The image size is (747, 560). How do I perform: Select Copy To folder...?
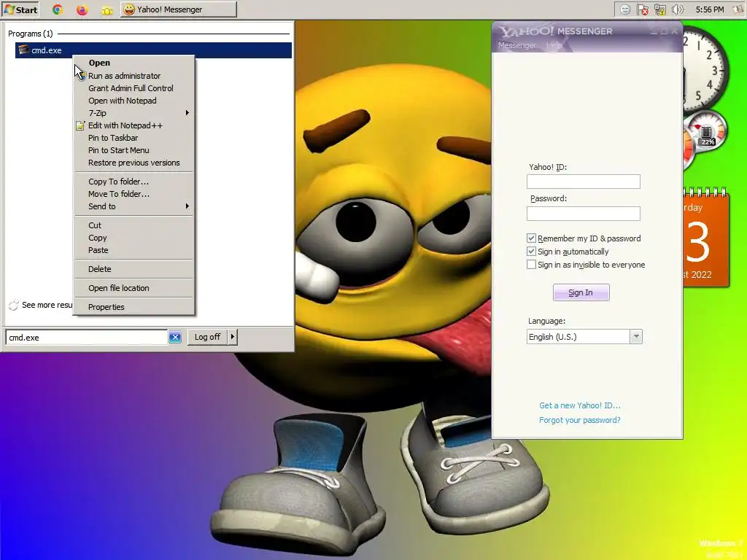tap(134, 182)
